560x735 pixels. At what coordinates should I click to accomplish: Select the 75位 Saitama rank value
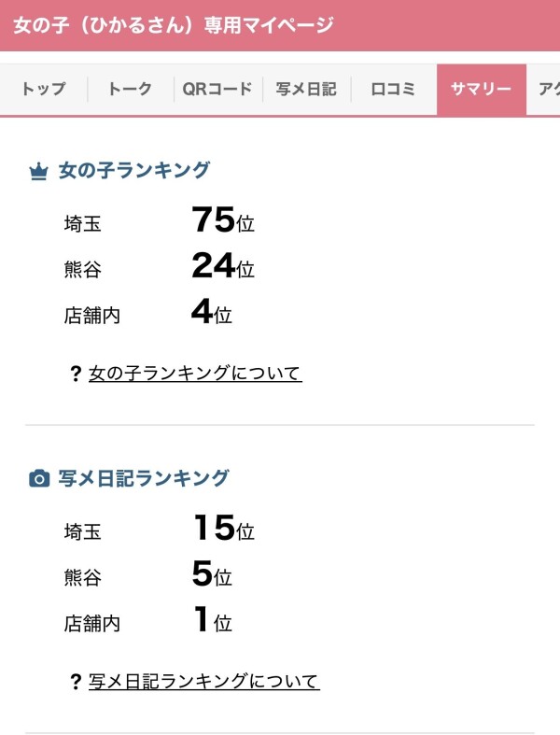coord(222,220)
